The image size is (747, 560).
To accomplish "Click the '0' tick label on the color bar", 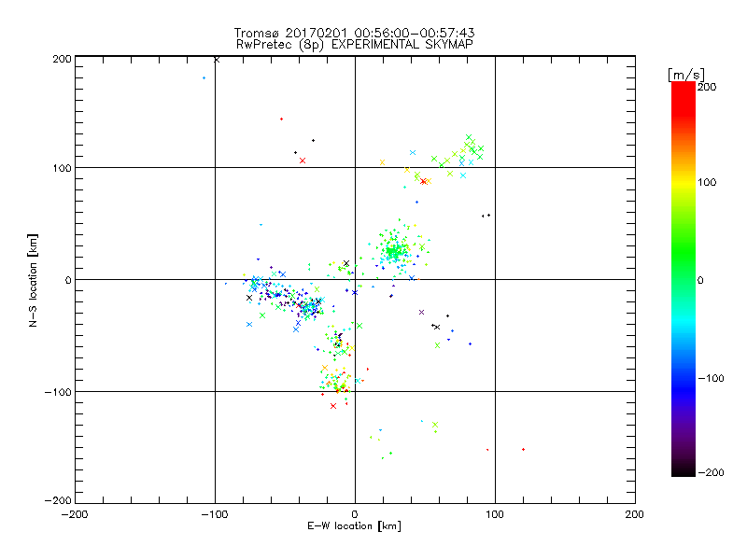I will click(x=700, y=281).
